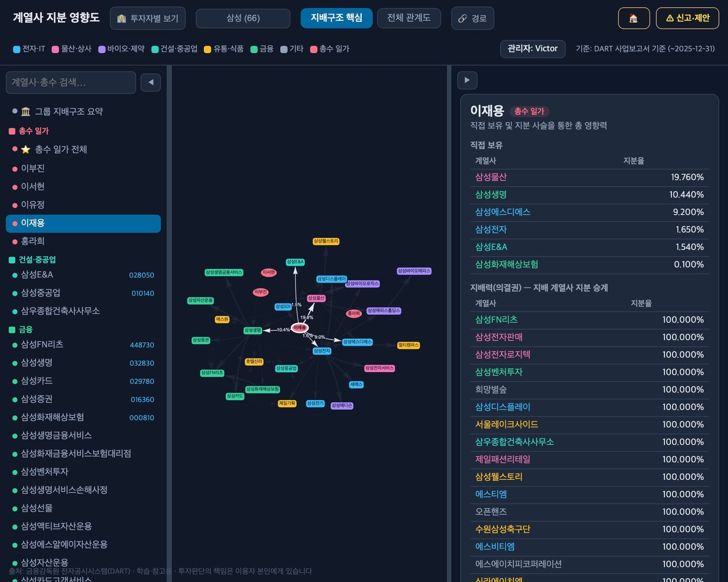Switch to the 지배구조 핵심 tab

tap(336, 18)
